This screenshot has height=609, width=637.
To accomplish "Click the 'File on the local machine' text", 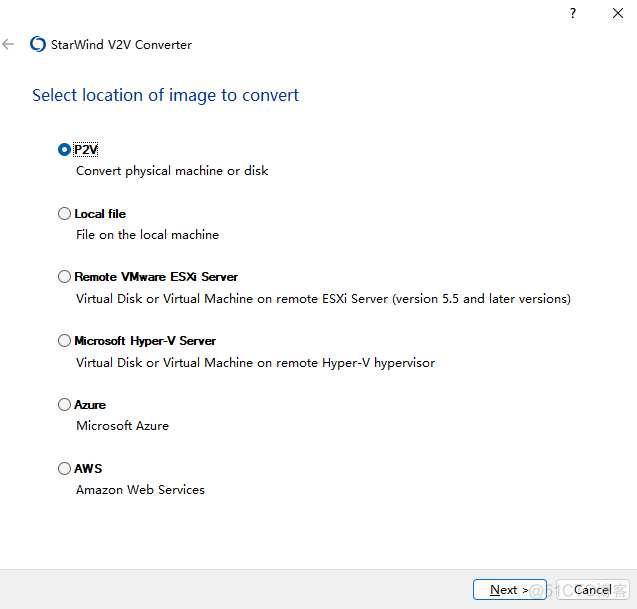I will point(147,235).
